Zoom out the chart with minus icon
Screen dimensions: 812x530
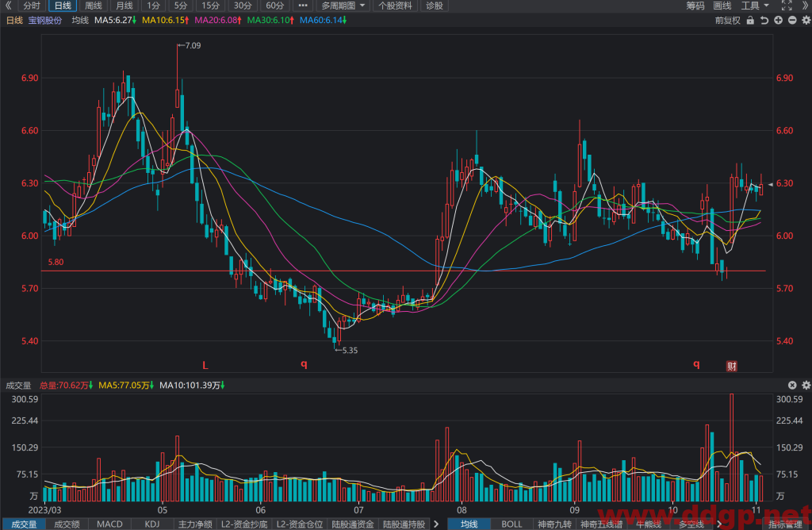pyautogui.click(x=792, y=20)
